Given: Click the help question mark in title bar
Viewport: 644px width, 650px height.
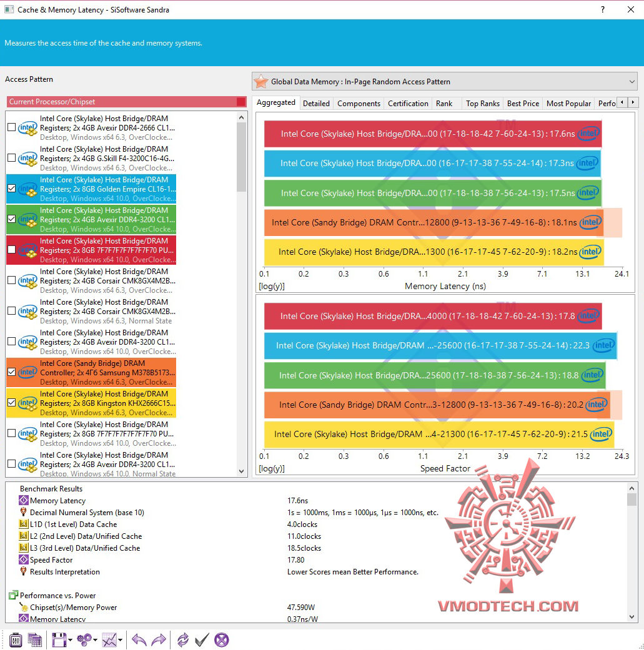Looking at the screenshot, I should (603, 9).
